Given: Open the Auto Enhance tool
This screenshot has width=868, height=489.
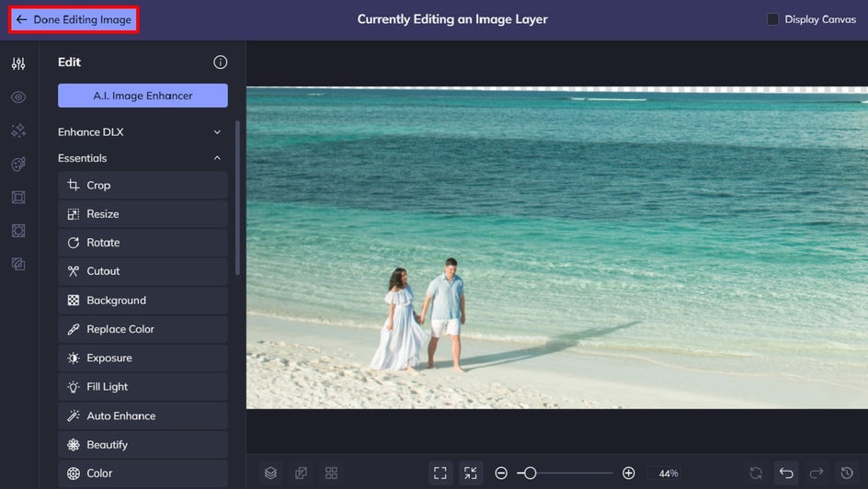Looking at the screenshot, I should pyautogui.click(x=143, y=416).
